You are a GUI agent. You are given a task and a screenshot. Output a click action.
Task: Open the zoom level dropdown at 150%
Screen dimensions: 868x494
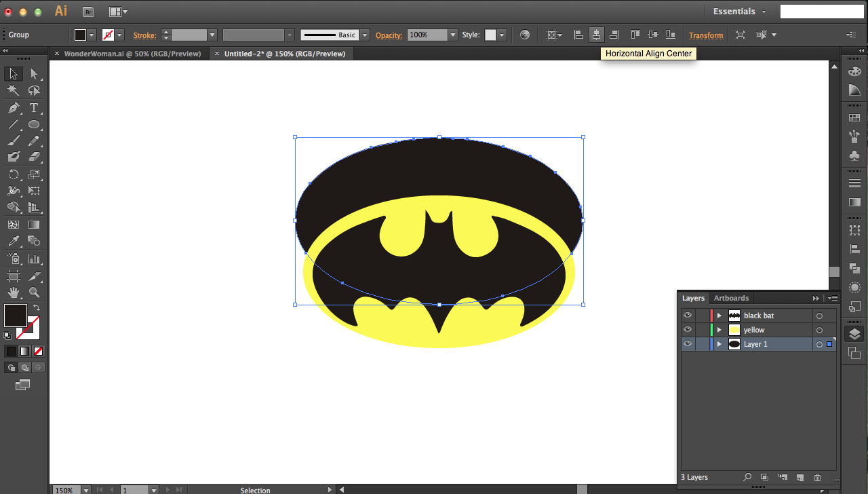coord(85,490)
